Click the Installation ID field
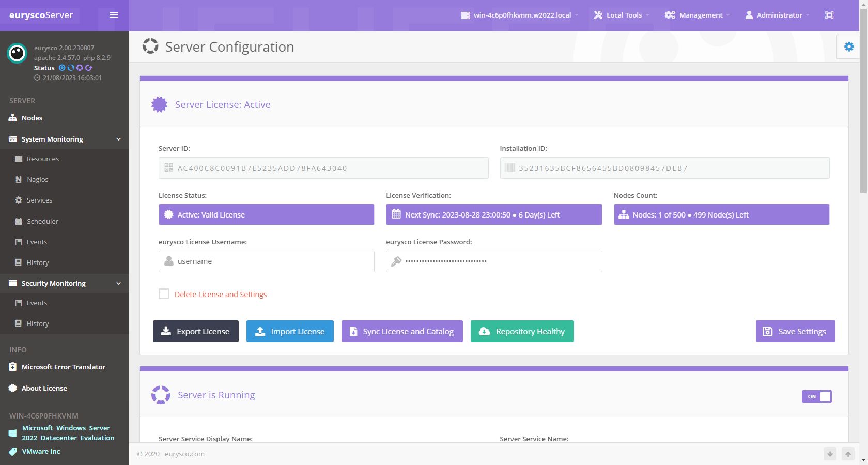This screenshot has height=465, width=868. (665, 168)
